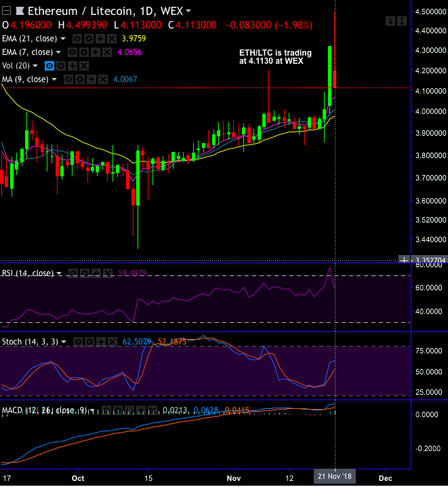Collapse the chart legend with the minus box
The height and width of the screenshot is (487, 448).
[x=7, y=11]
